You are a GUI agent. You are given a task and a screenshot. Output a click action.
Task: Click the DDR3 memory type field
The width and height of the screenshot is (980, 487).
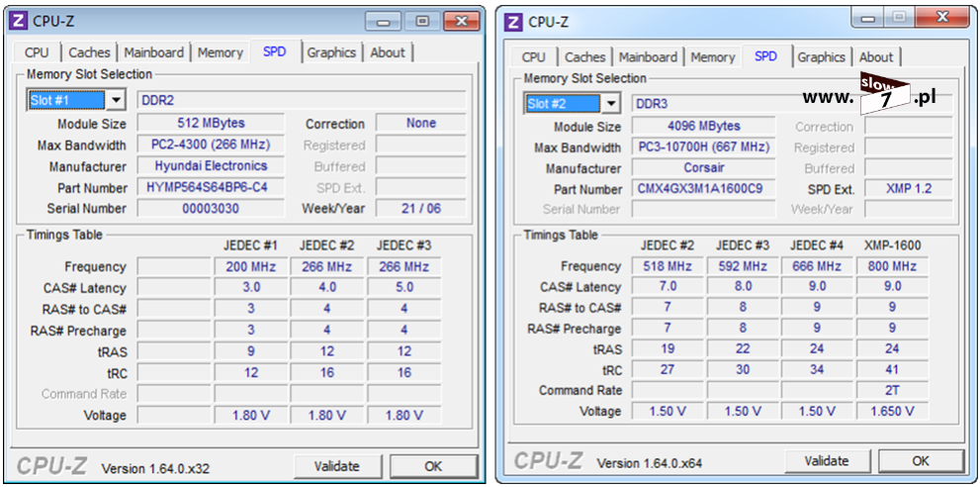tap(792, 104)
